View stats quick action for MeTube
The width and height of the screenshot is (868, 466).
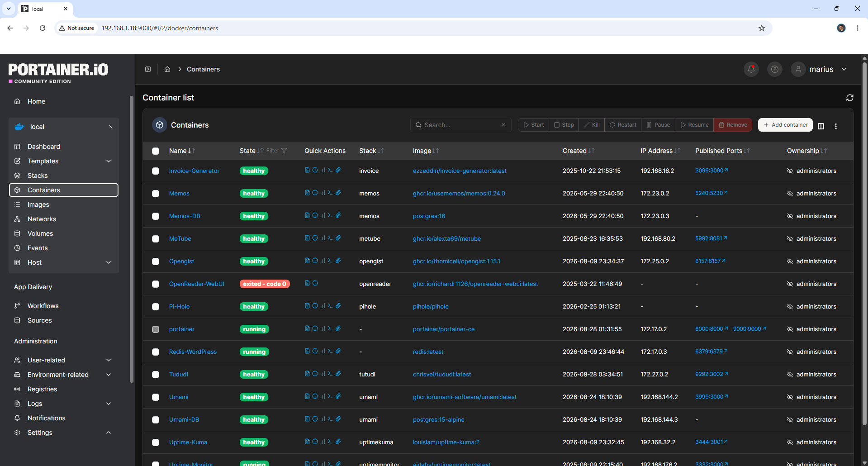(x=323, y=238)
